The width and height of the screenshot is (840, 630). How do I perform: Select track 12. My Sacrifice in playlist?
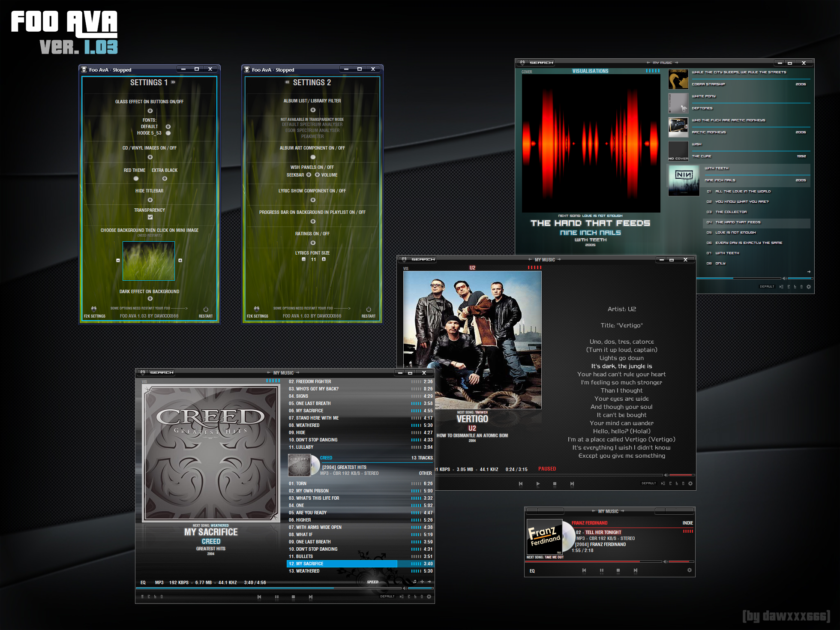[360, 564]
